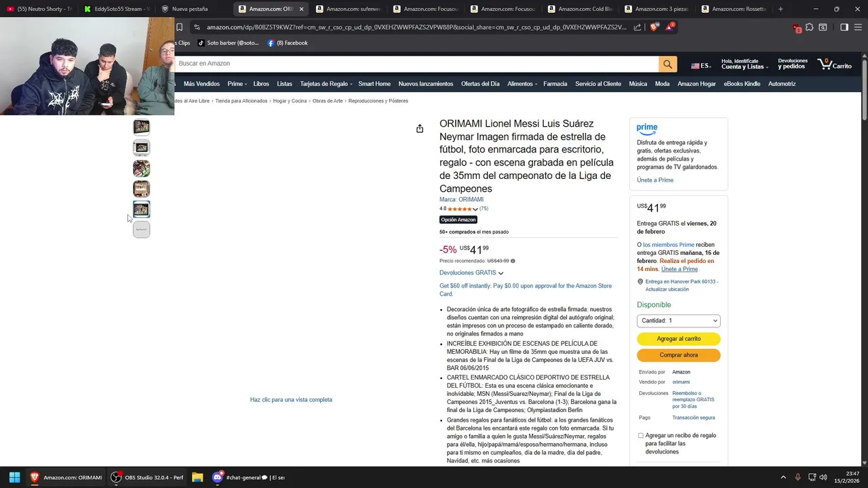Viewport: 868px width, 488px height.
Task: Click Únete a Prime link in prime box
Action: pyautogui.click(x=655, y=180)
